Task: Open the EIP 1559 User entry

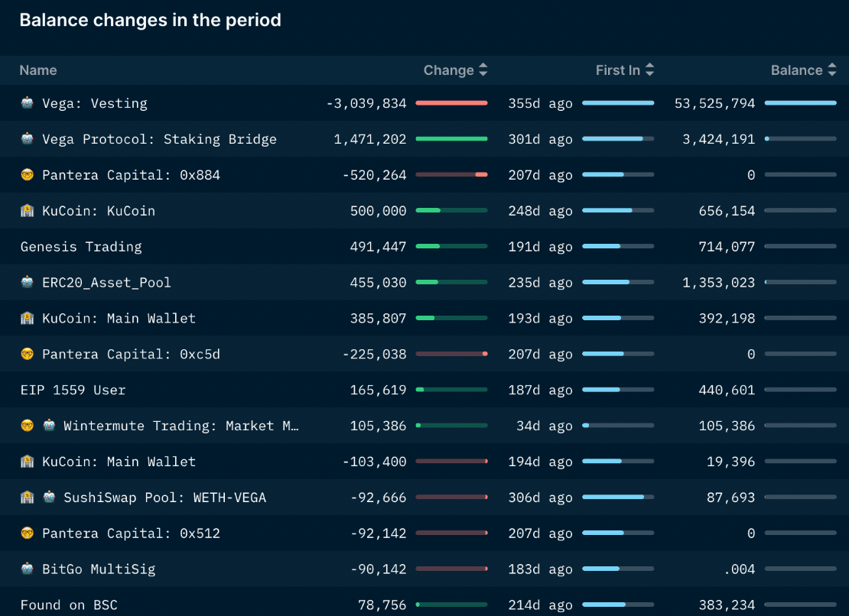Action: [x=73, y=390]
